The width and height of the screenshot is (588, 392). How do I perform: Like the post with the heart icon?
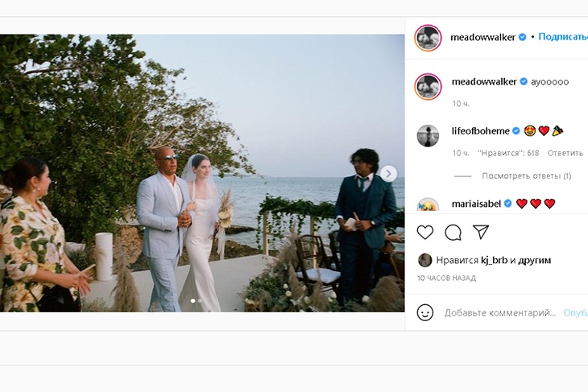[x=425, y=233]
